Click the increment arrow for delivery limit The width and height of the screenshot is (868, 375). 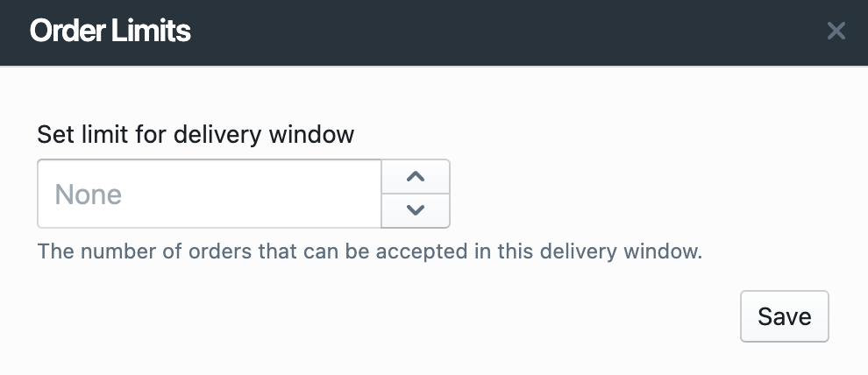[x=416, y=176]
